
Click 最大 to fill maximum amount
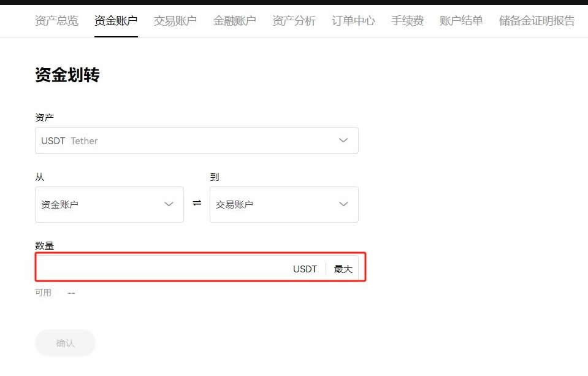click(342, 268)
